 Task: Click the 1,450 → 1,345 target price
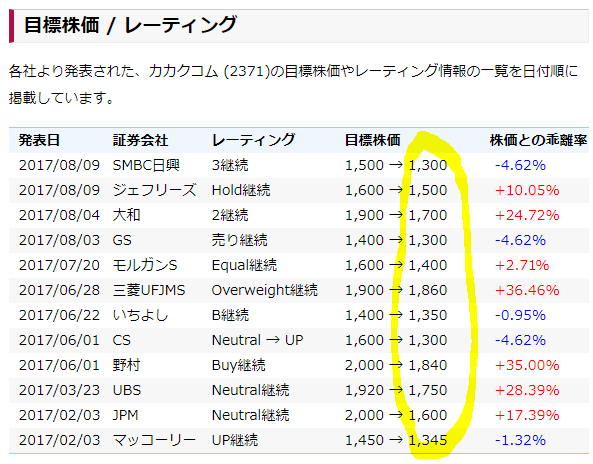tap(396, 440)
